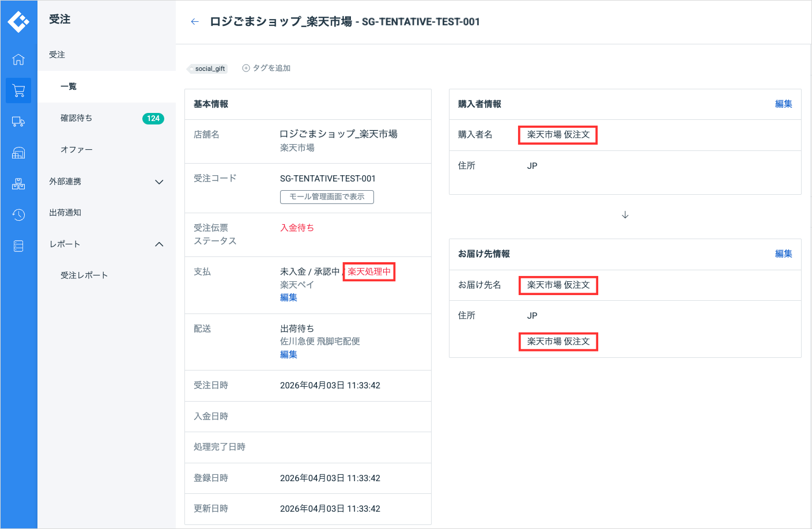
Task: Select the shopping cart orders icon
Action: (18, 90)
